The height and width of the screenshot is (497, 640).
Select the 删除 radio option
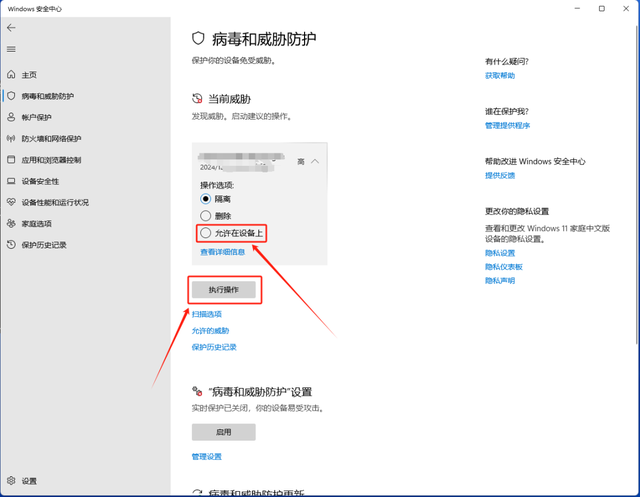[x=205, y=215]
